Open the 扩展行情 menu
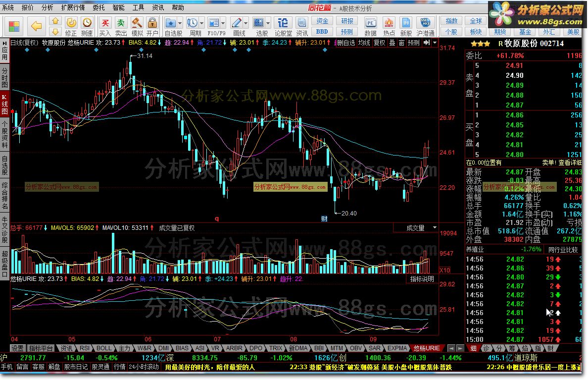This screenshot has width=588, height=380. coord(73,7)
